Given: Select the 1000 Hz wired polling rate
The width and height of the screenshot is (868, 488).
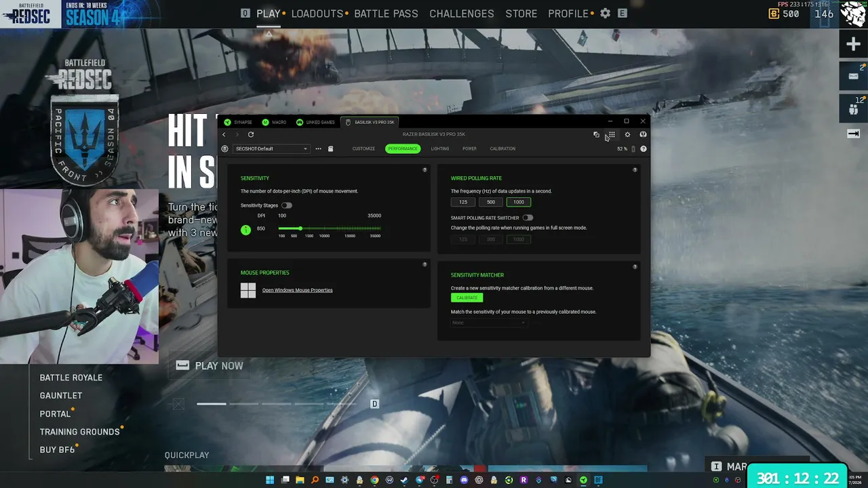Looking at the screenshot, I should click(519, 202).
